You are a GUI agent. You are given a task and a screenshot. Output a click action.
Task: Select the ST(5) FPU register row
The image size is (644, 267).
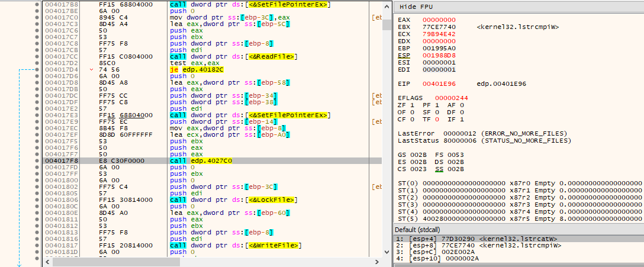(520, 218)
